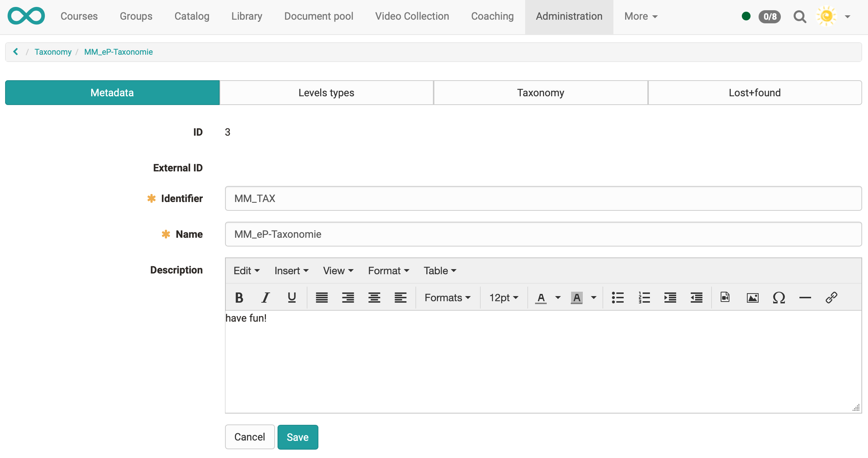This screenshot has width=868, height=458.
Task: Open the Table menu in the editor
Action: tap(439, 271)
